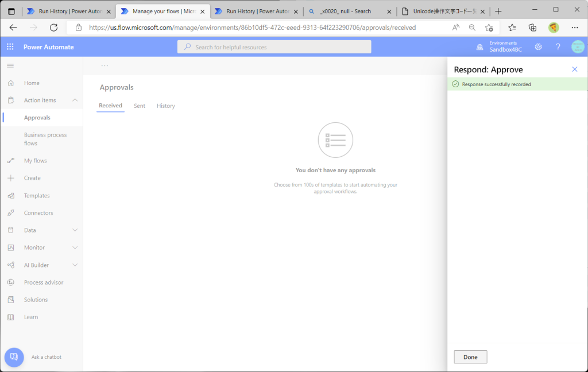Add page to favorites star icon
The width and height of the screenshot is (588, 372).
click(489, 28)
